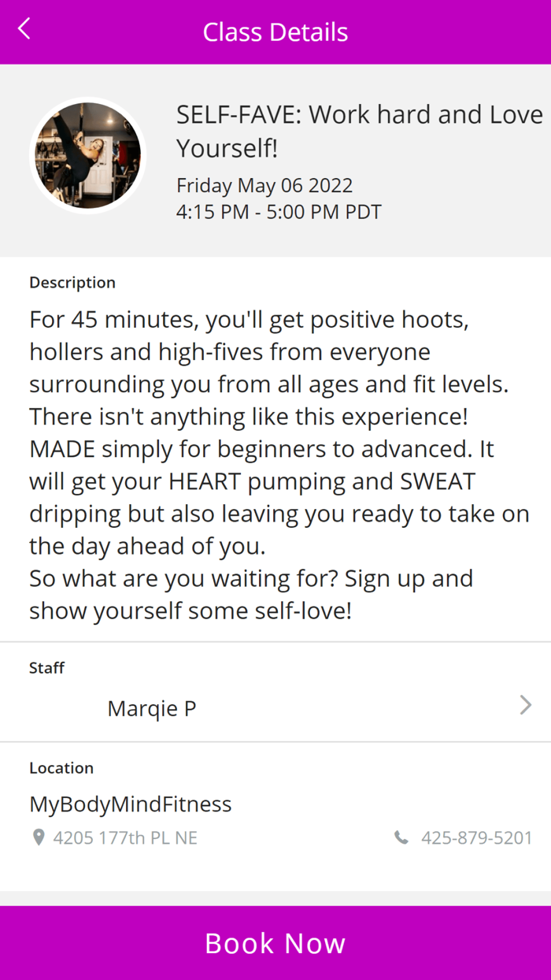Image resolution: width=551 pixels, height=980 pixels.
Task: Tap the address 4205 177th PL NE
Action: [x=125, y=838]
